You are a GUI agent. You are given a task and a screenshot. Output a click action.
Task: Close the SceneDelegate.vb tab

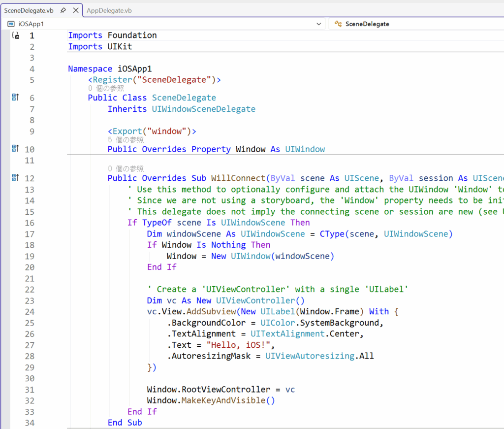(x=75, y=10)
